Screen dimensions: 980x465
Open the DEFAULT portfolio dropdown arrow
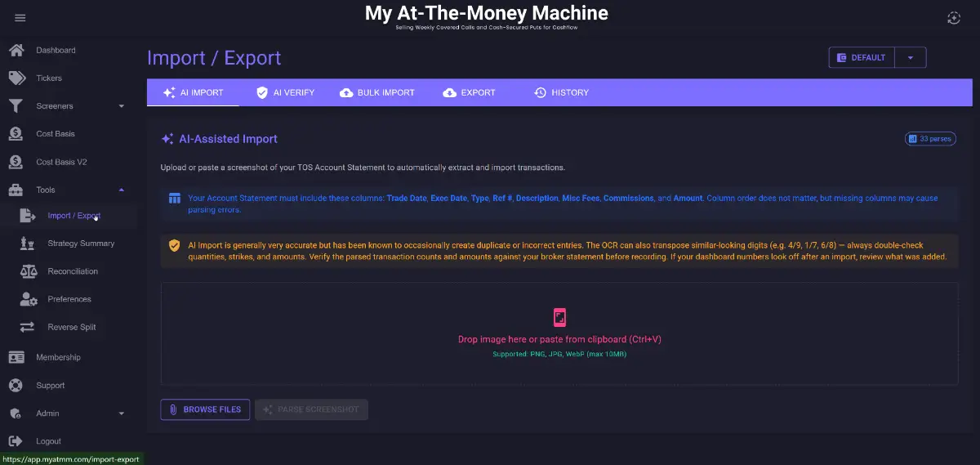point(911,57)
